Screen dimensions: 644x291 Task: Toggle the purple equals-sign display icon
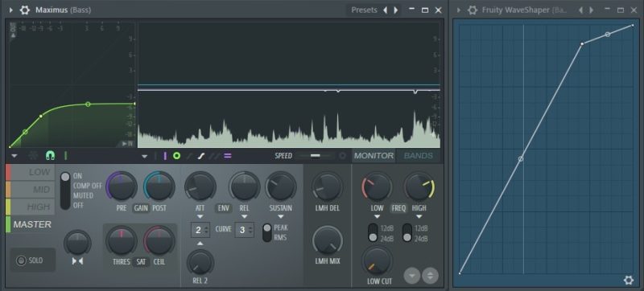click(228, 156)
